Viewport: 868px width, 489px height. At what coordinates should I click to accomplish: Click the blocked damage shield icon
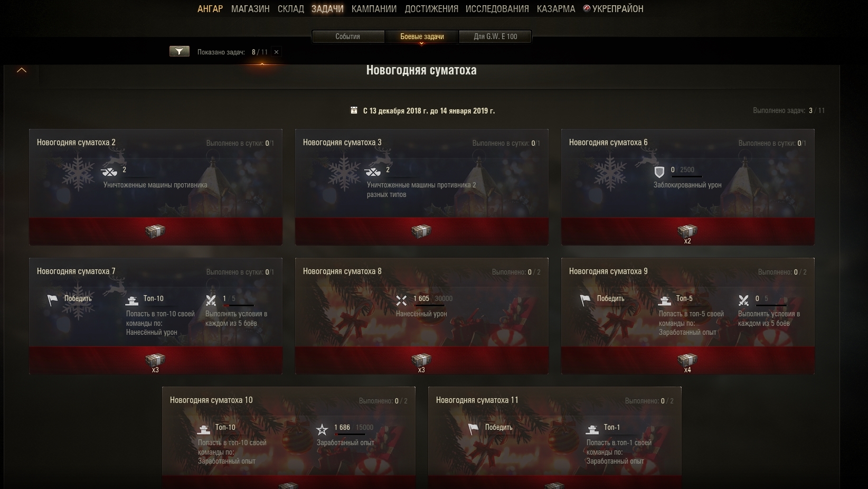659,172
